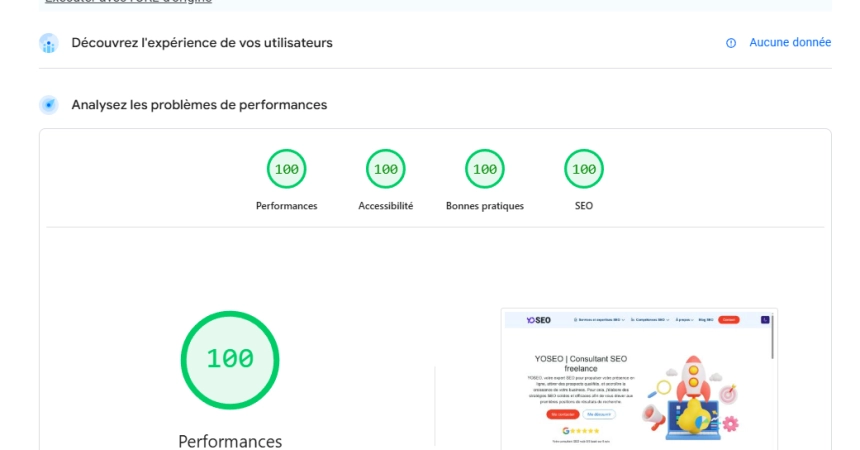Image resolution: width=860 pixels, height=450 pixels.
Task: Click the user experience section icon
Action: 49,43
